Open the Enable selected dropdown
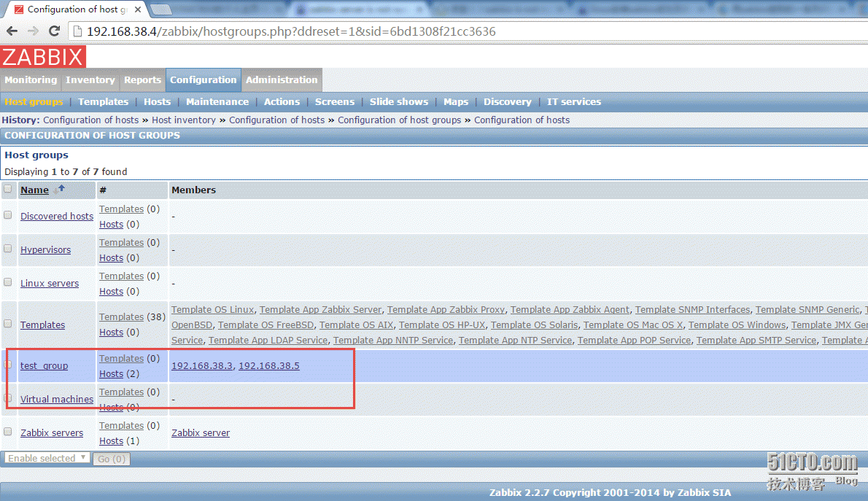The width and height of the screenshot is (868, 501). (x=47, y=458)
